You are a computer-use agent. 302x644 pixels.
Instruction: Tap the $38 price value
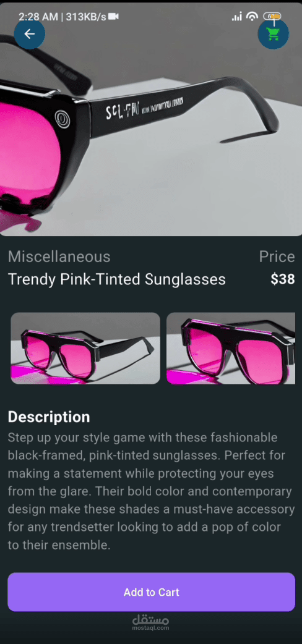[x=283, y=279]
